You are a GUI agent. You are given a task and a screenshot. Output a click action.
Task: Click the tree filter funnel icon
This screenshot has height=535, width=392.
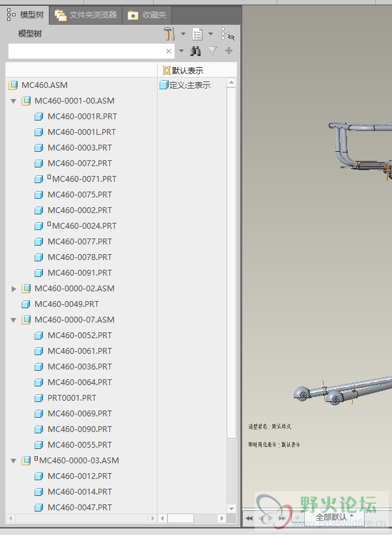(213, 51)
